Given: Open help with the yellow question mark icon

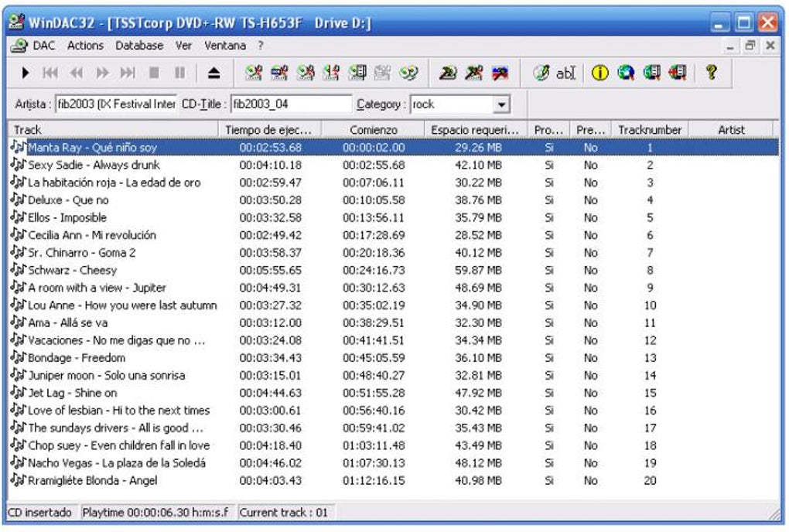Looking at the screenshot, I should point(712,73).
